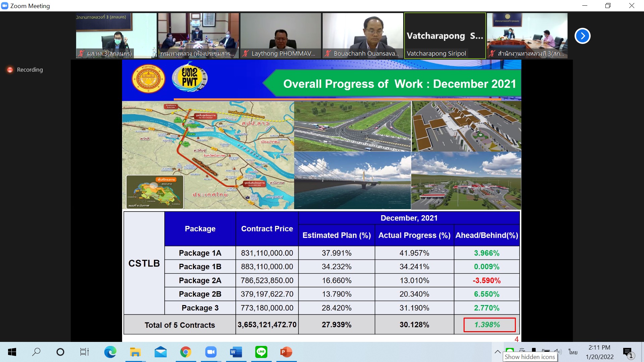
Task: Show next page of participant videos
Action: [x=582, y=36]
